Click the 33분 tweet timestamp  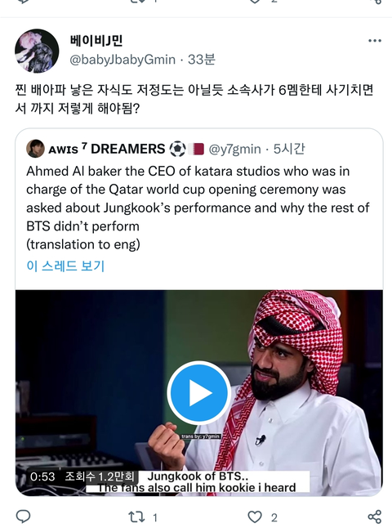pos(202,60)
